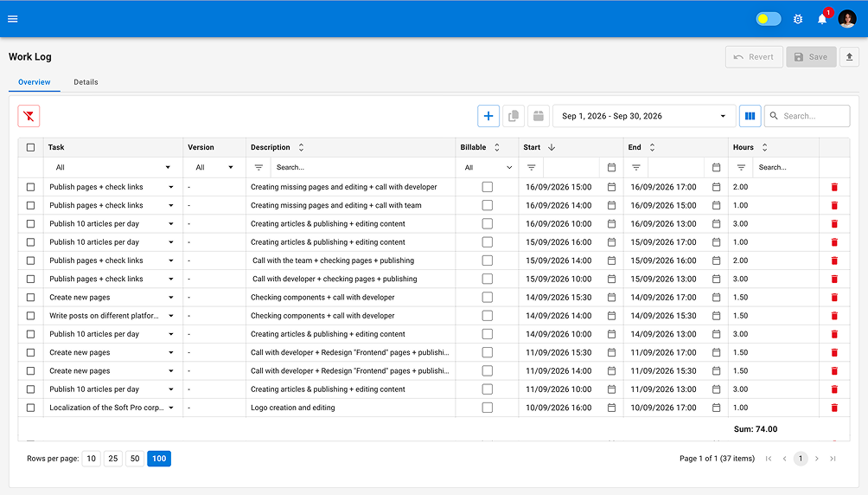This screenshot has width=868, height=495.
Task: Switch to the Details tab
Action: (86, 82)
